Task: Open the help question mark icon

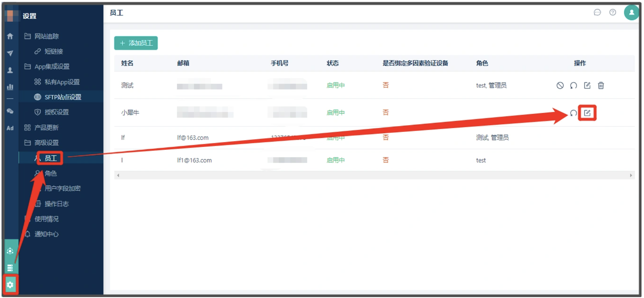Action: [x=612, y=12]
